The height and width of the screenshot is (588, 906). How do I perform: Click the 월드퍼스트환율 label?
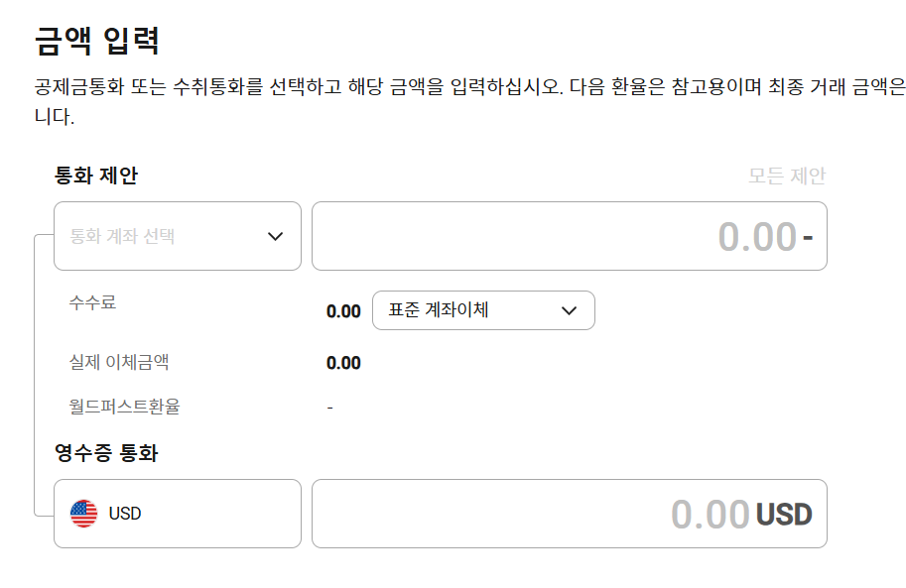click(124, 407)
